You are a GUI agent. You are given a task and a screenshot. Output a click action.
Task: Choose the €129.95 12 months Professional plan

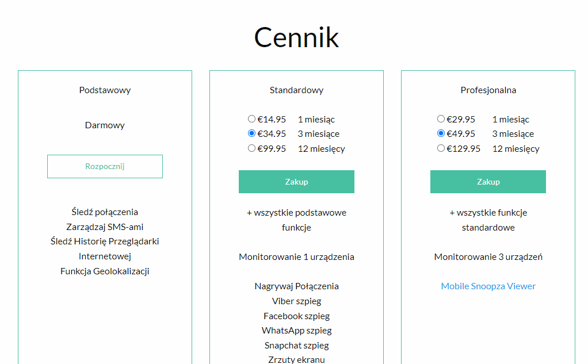point(441,148)
